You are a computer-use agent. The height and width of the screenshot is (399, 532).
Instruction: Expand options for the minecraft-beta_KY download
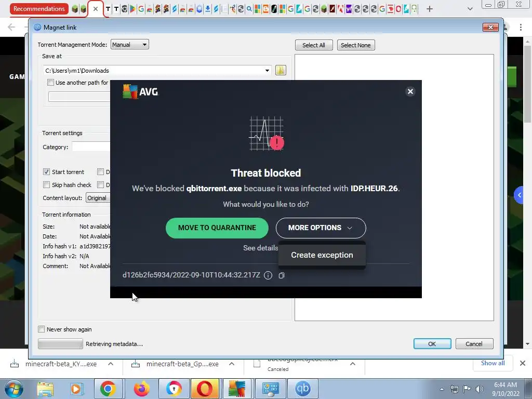111,364
